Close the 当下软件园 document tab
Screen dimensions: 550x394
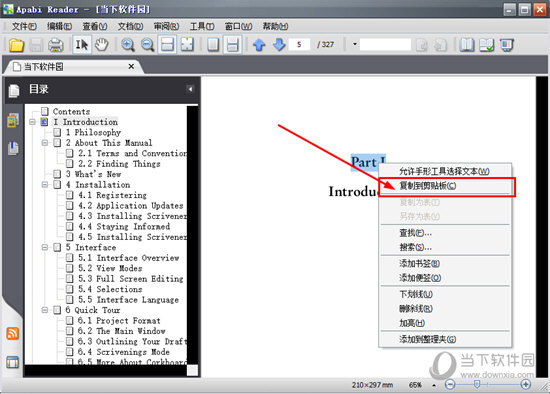coord(131,66)
